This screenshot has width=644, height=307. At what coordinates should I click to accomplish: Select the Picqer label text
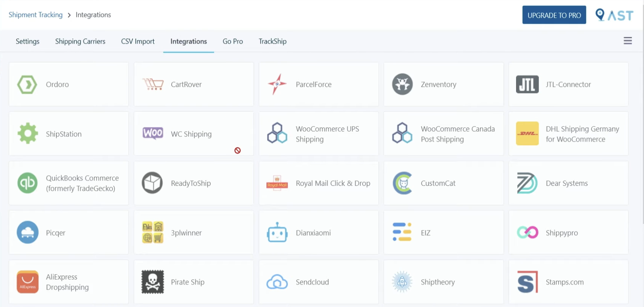[x=56, y=233]
